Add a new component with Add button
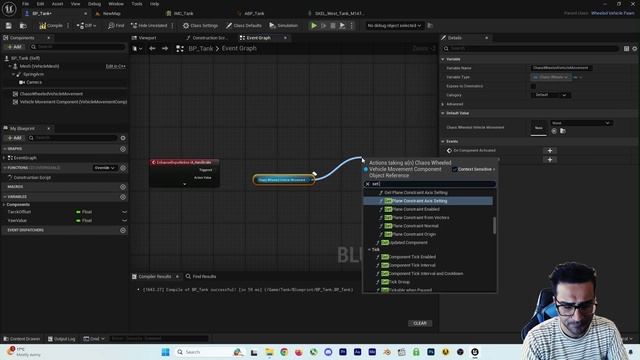This screenshot has width=640, height=360. (x=14, y=47)
